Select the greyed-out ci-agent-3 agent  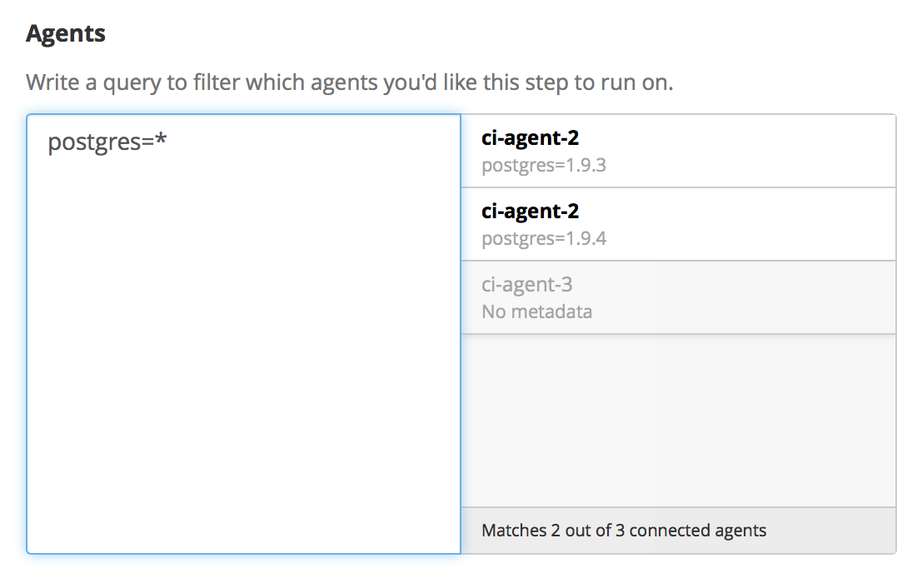679,298
